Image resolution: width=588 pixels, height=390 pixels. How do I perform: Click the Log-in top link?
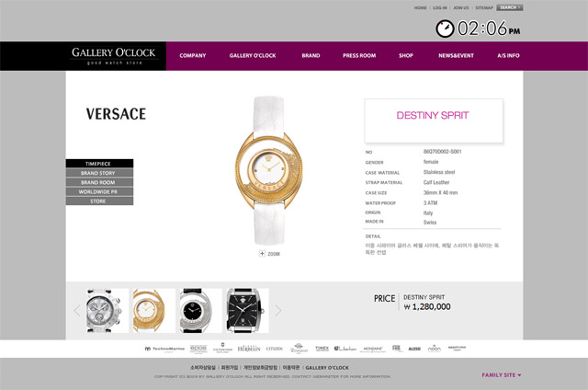coord(440,7)
